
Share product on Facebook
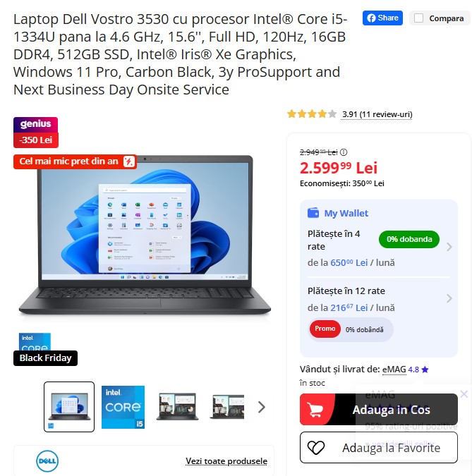382,18
